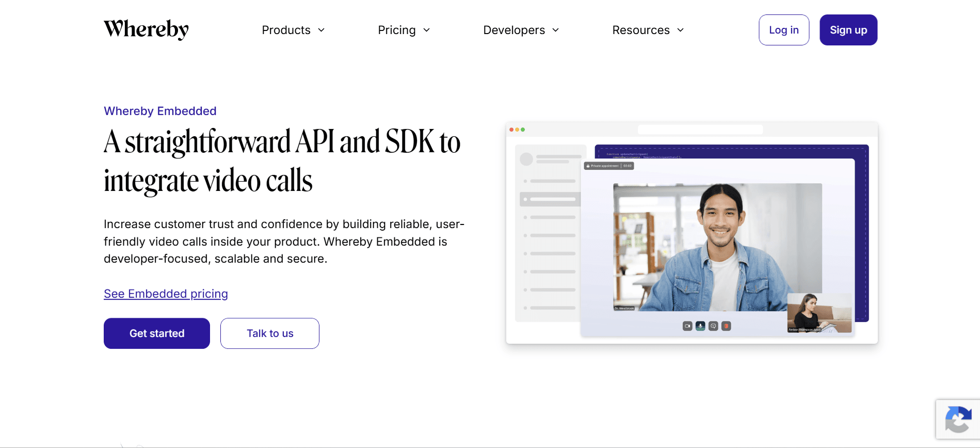Screen dimensions: 980x448
Task: Click the small woman video thumbnail
Action: click(x=820, y=313)
